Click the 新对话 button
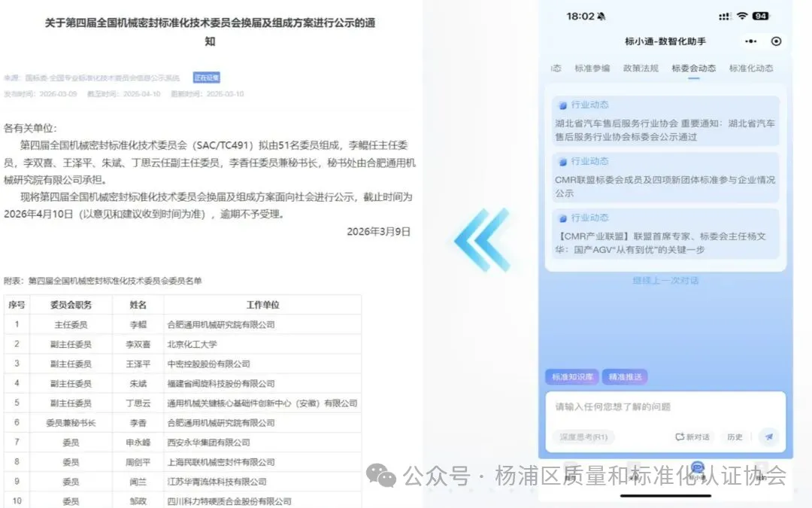 point(692,437)
